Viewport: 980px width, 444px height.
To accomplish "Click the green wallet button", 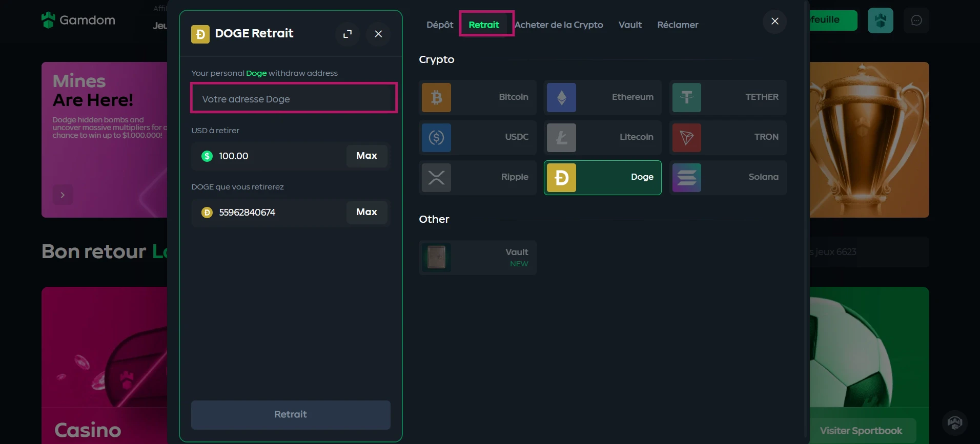I will (x=833, y=20).
